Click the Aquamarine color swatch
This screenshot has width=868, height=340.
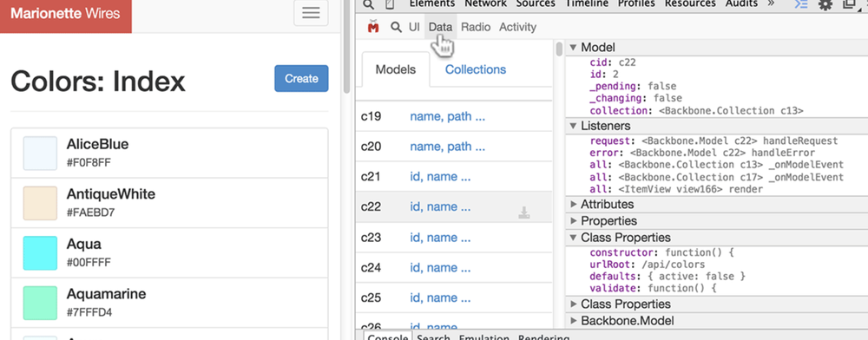pos(40,303)
